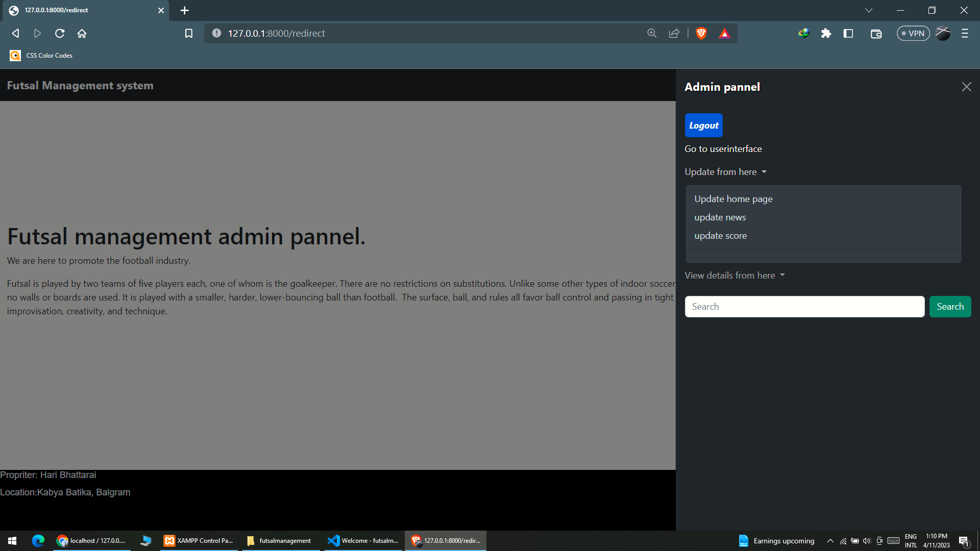Open the Extensions puzzle icon
Screen dimensions: 980x551
click(x=826, y=33)
